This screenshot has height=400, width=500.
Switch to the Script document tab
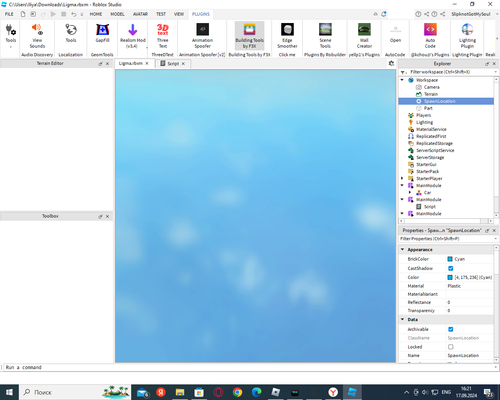point(173,63)
